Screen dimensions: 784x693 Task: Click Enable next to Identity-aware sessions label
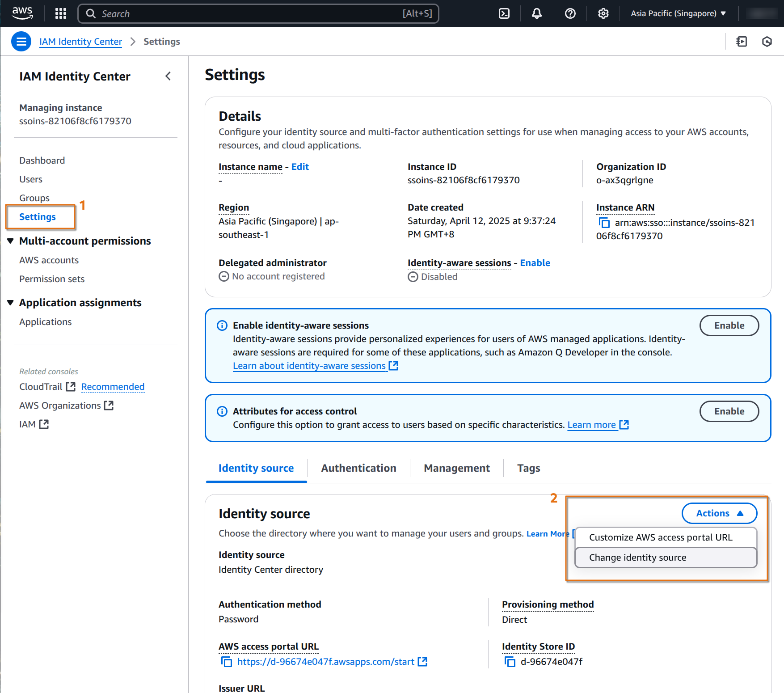point(535,263)
